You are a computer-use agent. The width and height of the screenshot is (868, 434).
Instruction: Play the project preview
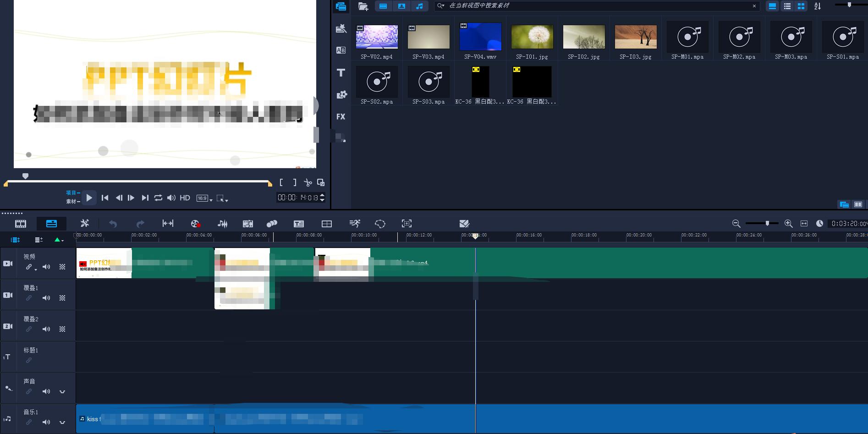pyautogui.click(x=89, y=198)
